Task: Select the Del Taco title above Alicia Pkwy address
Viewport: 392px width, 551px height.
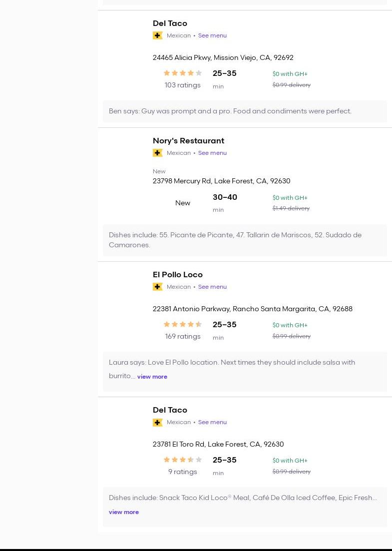Action: [x=170, y=23]
